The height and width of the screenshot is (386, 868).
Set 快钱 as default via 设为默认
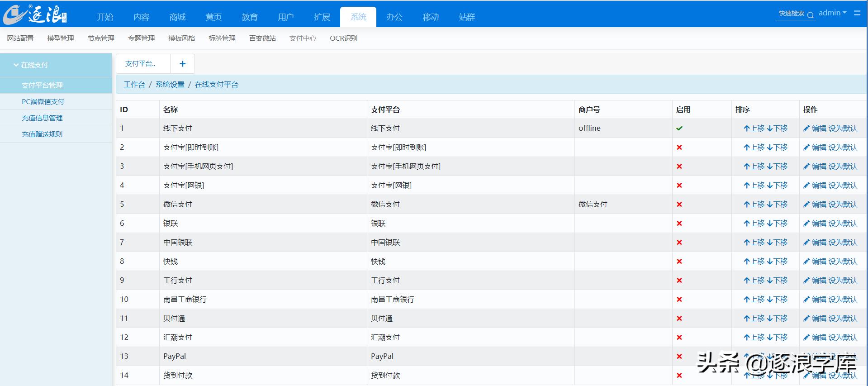tap(843, 262)
